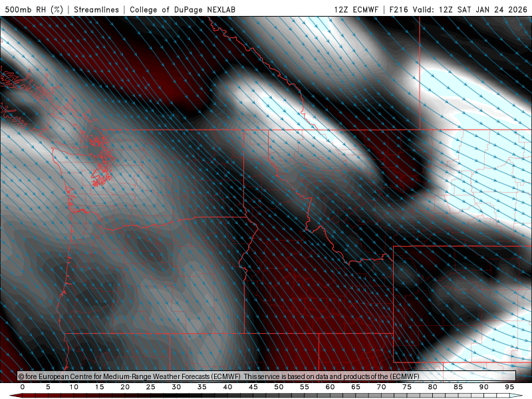This screenshot has width=532, height=399.
Task: Click the '12Z ECMWF' model label
Action: click(356, 9)
